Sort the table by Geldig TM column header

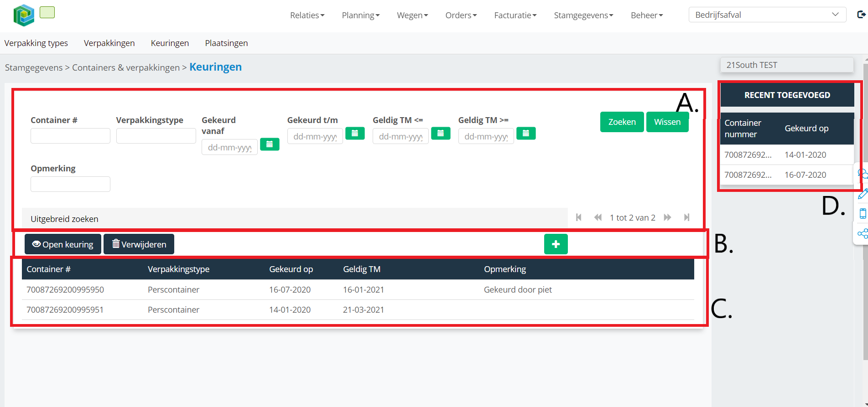tap(362, 269)
